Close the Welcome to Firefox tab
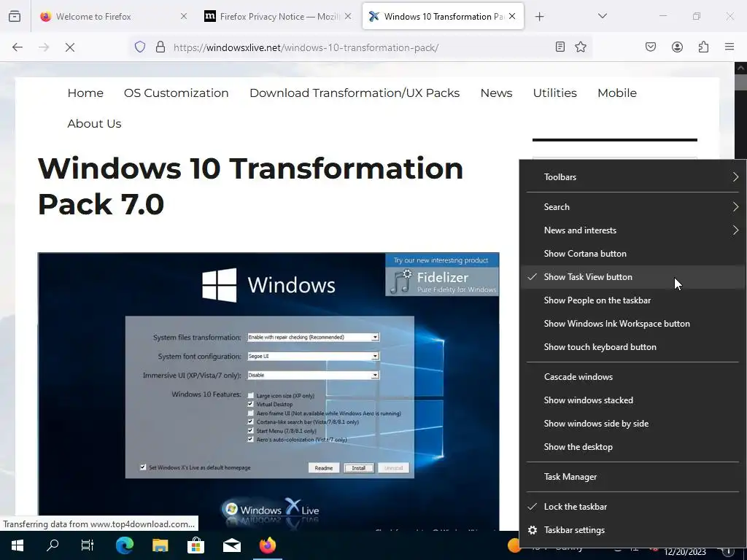Screen dimensions: 747x560 coord(184,16)
